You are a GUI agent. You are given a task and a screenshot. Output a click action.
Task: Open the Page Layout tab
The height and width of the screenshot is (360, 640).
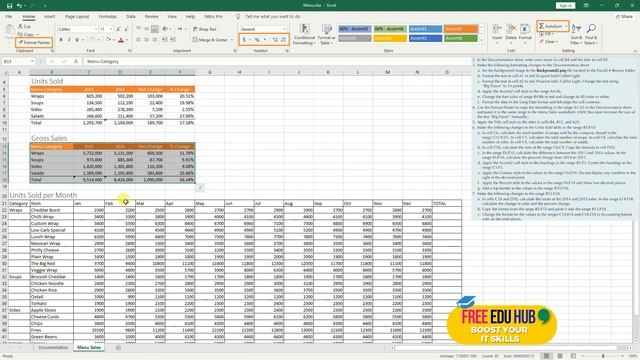77,16
